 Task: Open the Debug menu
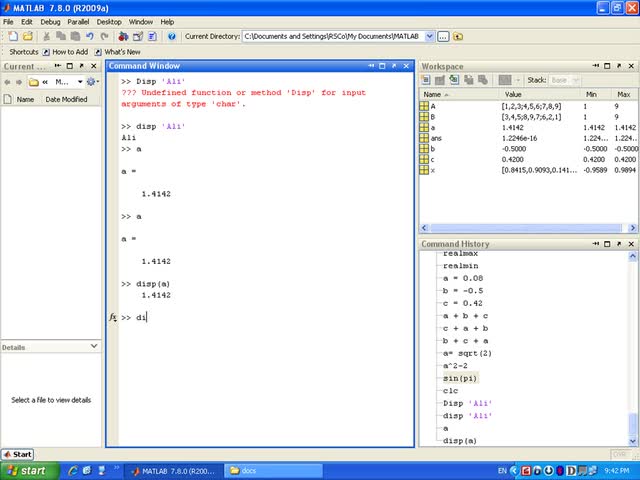(50, 21)
